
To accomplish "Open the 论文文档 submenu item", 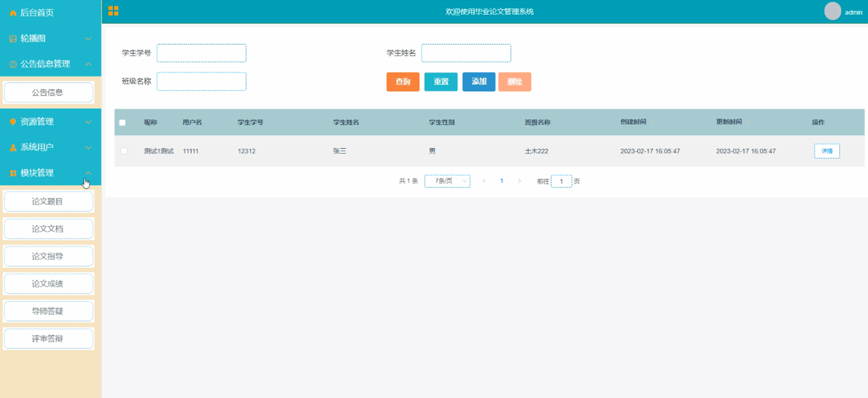I will pos(48,229).
